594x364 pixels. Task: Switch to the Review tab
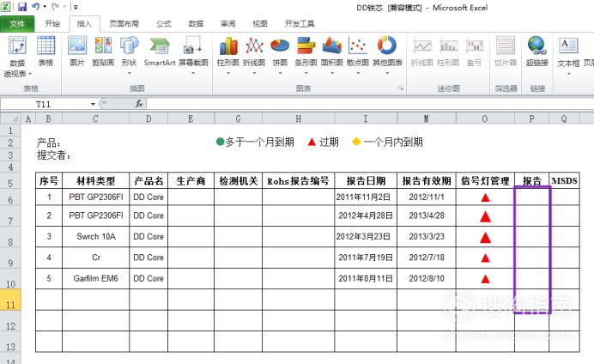point(228,24)
